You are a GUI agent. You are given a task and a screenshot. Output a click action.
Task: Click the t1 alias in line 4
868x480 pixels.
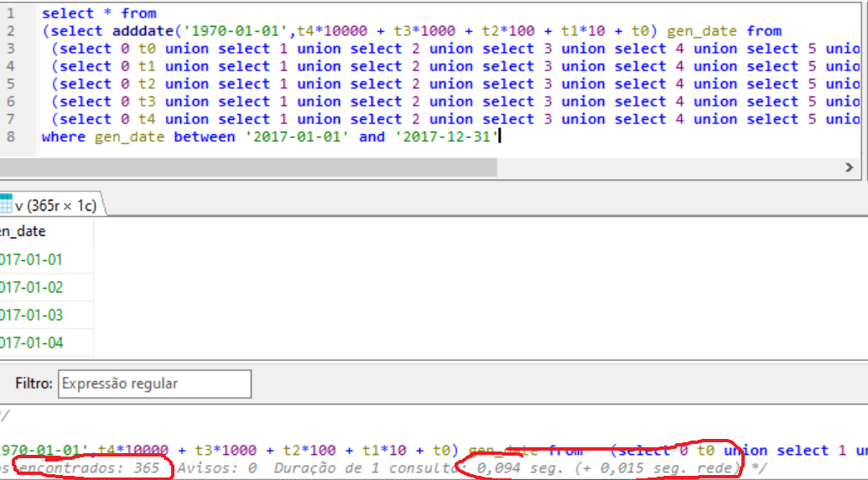[147, 66]
